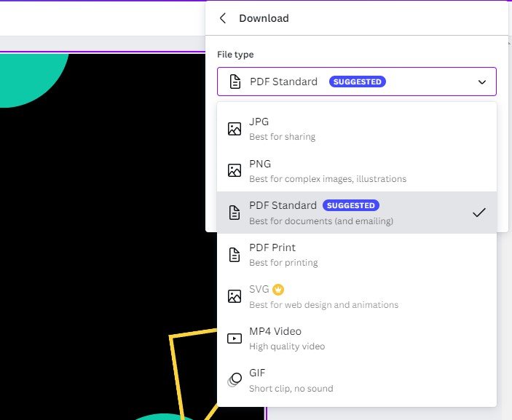Select the SVG premium option
Viewport: 512px width, 420px height.
pos(357,296)
